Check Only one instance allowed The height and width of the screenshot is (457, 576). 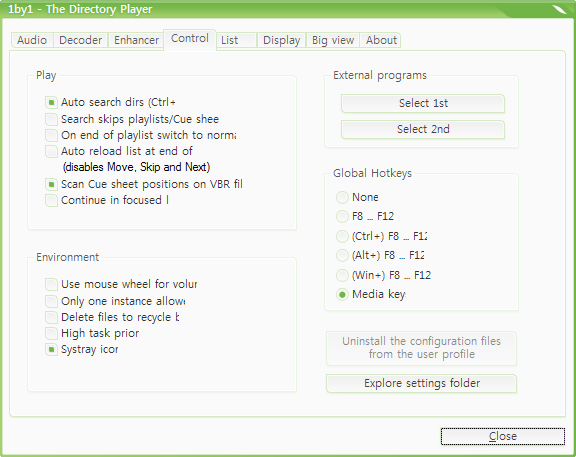pyautogui.click(x=51, y=301)
